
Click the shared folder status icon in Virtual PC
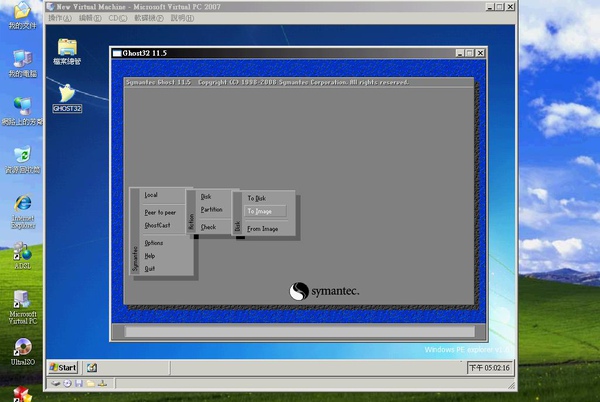(x=91, y=383)
